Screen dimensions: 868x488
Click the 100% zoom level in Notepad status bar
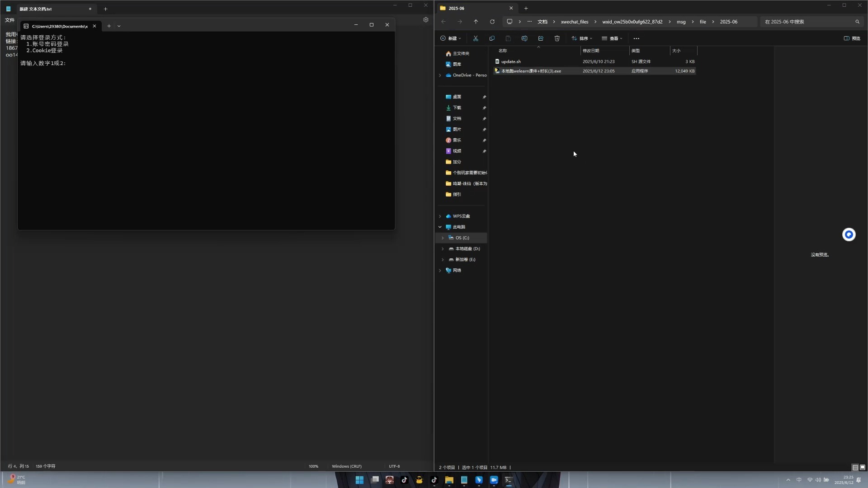pos(313,466)
